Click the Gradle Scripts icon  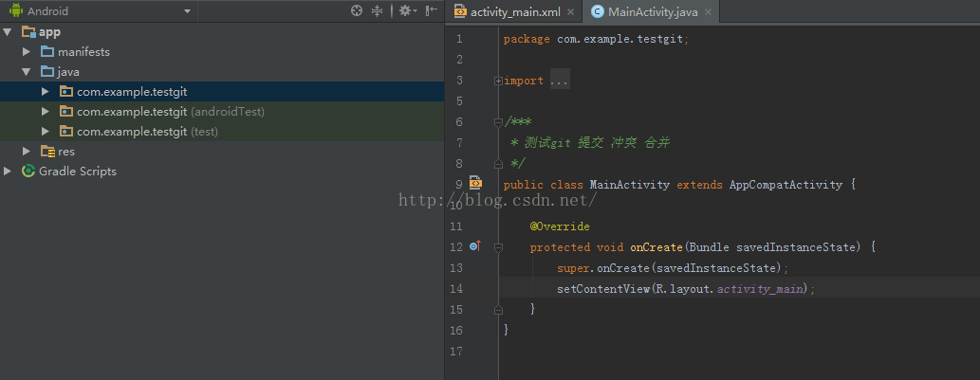(28, 172)
